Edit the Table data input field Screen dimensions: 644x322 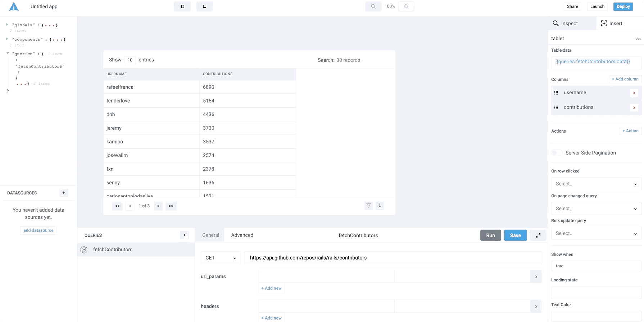(596, 62)
